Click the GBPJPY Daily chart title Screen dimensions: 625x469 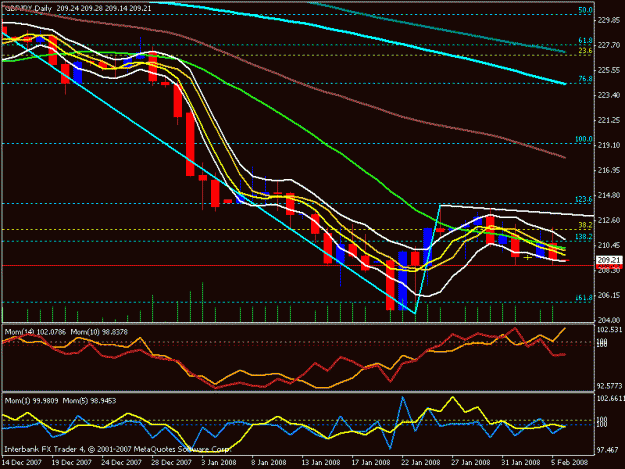coord(28,8)
